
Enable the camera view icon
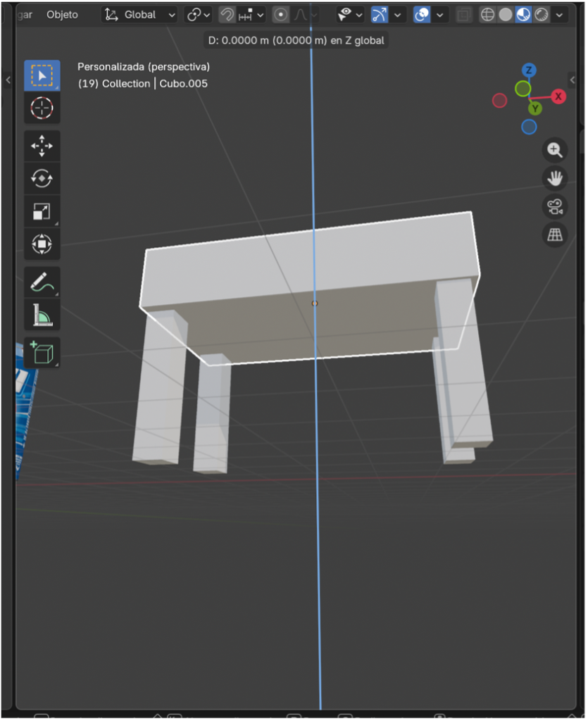click(x=555, y=206)
